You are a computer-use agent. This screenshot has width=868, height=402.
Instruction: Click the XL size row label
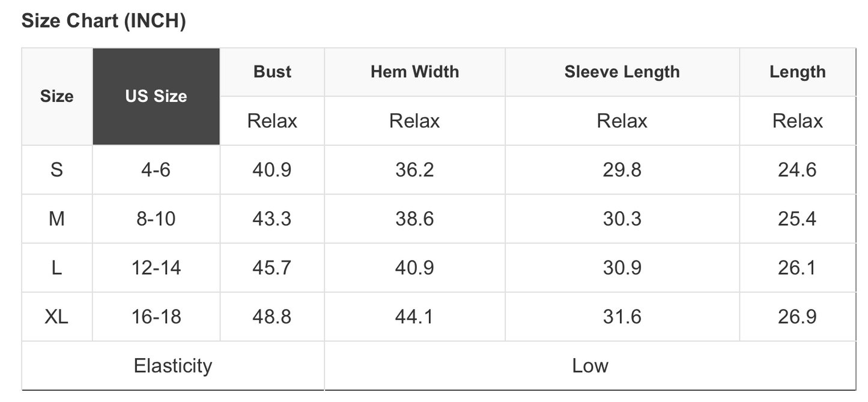[57, 317]
